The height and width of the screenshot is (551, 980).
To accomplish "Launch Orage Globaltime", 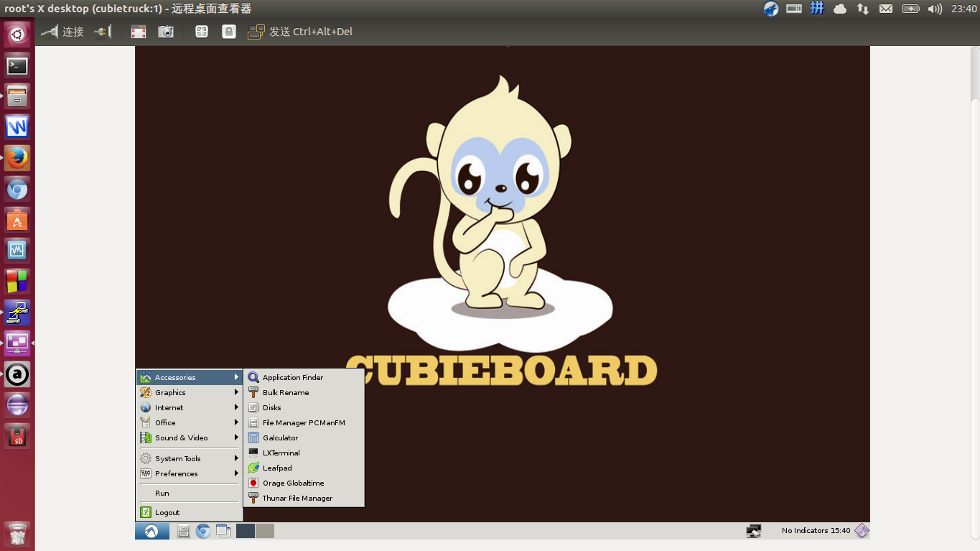I will [304, 483].
